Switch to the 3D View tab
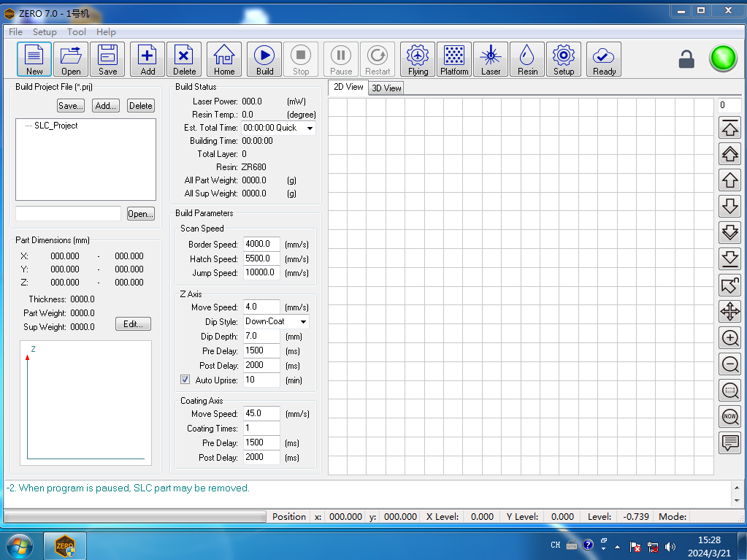This screenshot has width=747, height=560. [386, 88]
